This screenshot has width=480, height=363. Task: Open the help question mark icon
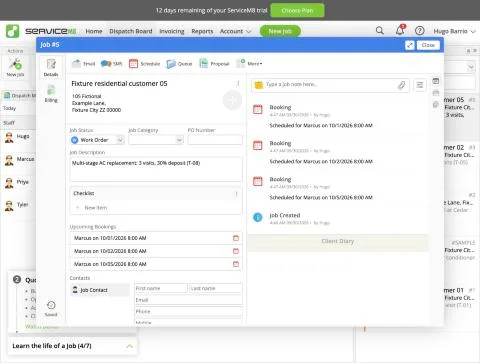point(420,31)
